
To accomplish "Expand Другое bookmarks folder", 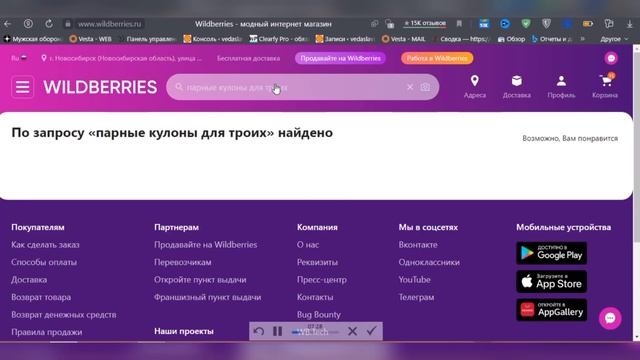I will [613, 39].
